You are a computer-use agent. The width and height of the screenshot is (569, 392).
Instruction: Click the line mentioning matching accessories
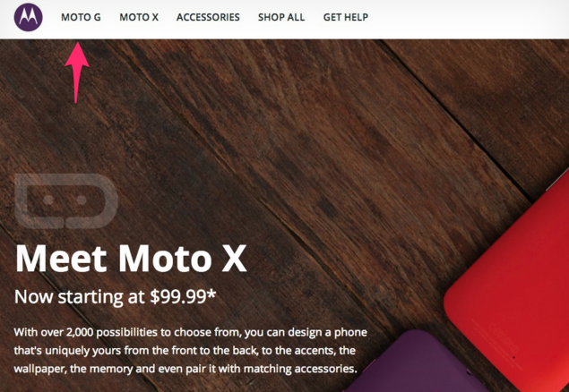pyautogui.click(x=185, y=369)
